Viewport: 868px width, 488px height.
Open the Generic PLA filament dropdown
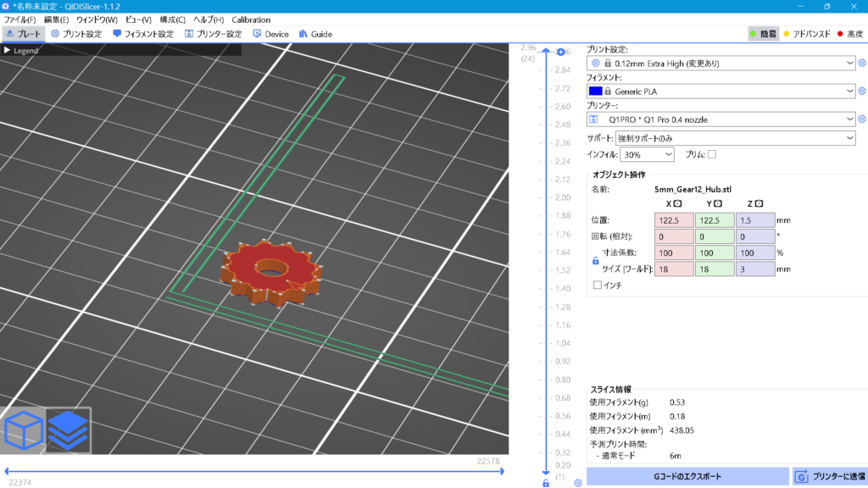click(725, 91)
